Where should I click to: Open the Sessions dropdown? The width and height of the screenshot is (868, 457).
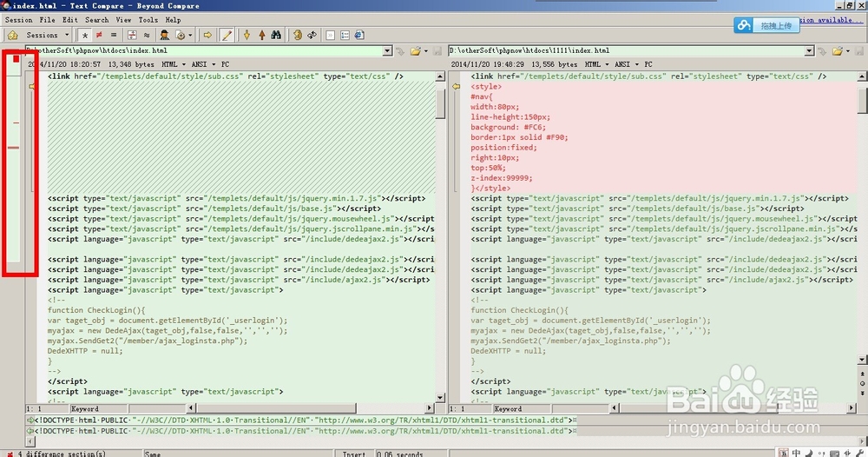coord(48,36)
